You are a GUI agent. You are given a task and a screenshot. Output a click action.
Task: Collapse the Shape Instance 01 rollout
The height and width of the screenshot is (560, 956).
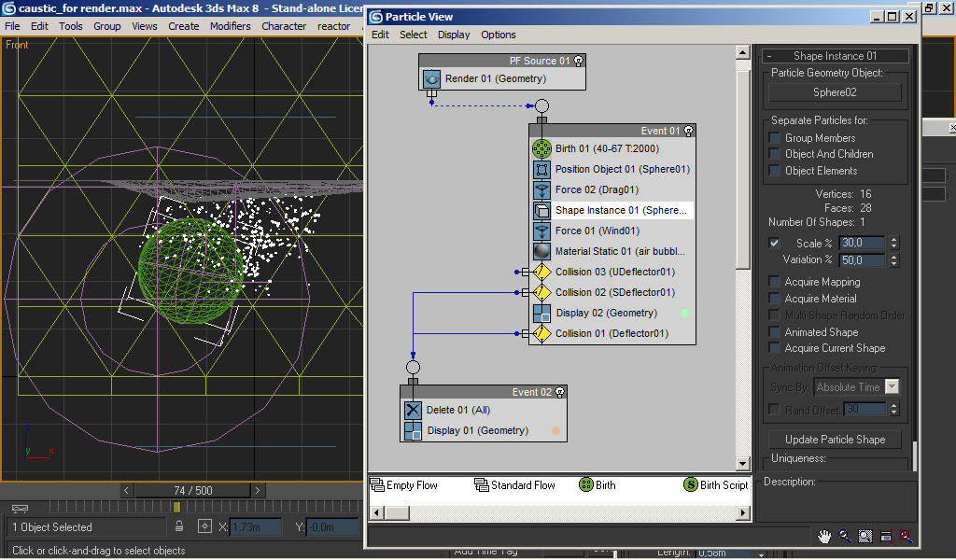click(836, 55)
